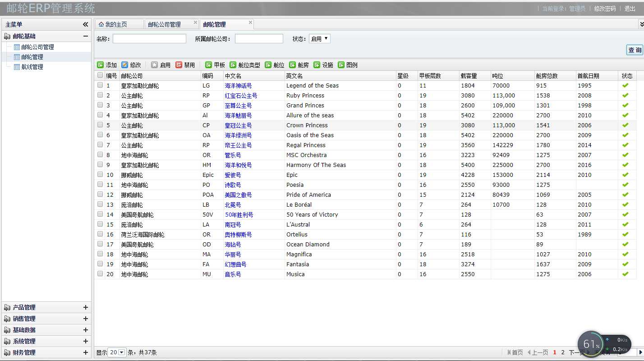Expand the 基础数据 section via plus sign

(x=86, y=330)
